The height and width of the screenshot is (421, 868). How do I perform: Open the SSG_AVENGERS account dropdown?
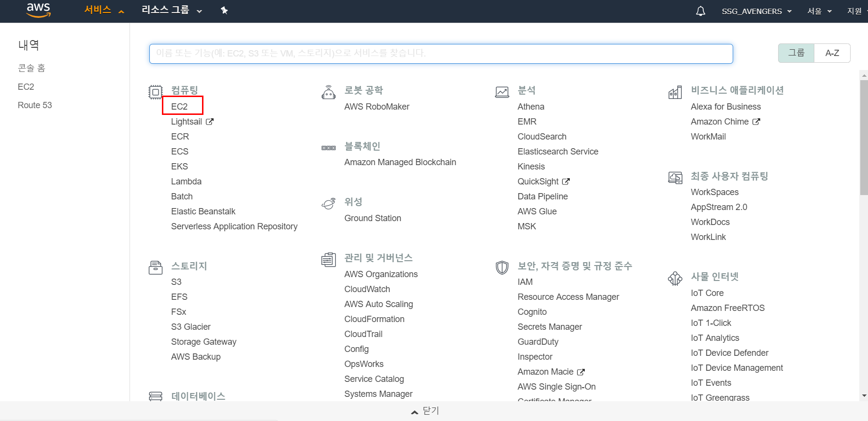(x=756, y=11)
